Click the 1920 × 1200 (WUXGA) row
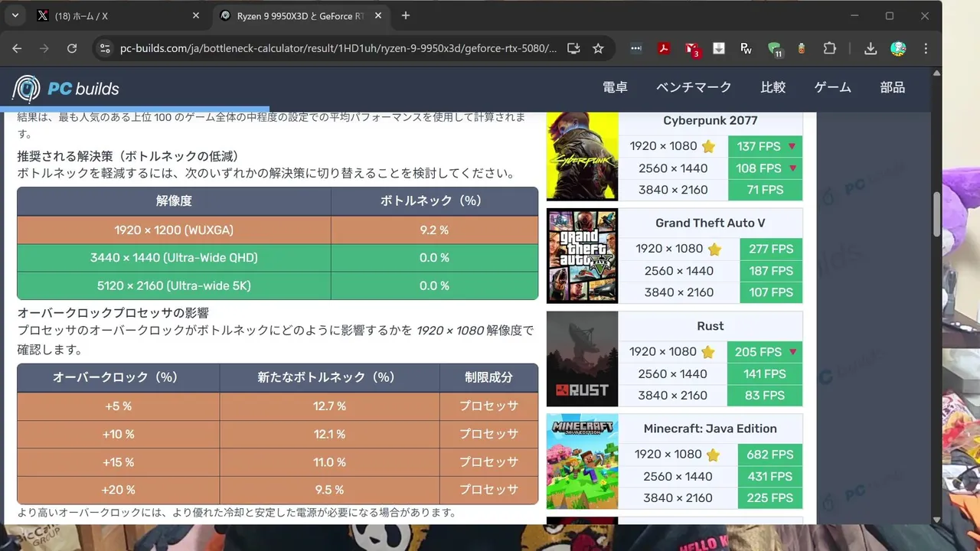The height and width of the screenshot is (551, 980). tap(278, 230)
